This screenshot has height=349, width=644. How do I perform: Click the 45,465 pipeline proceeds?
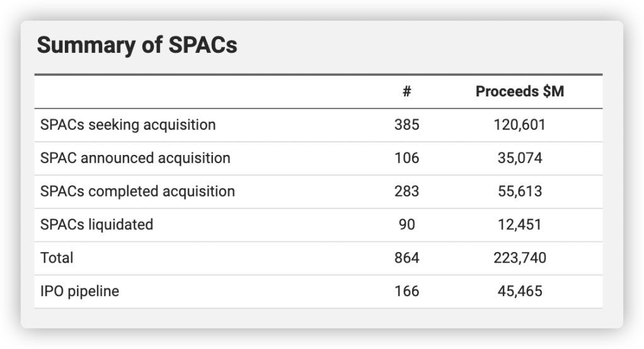tap(519, 291)
